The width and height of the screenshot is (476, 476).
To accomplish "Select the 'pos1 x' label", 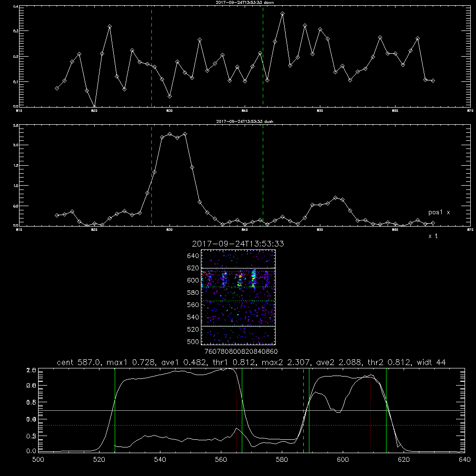I will click(439, 212).
